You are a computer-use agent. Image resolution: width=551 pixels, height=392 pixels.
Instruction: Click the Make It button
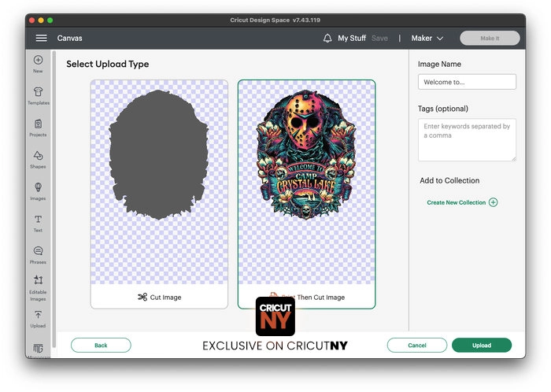490,38
